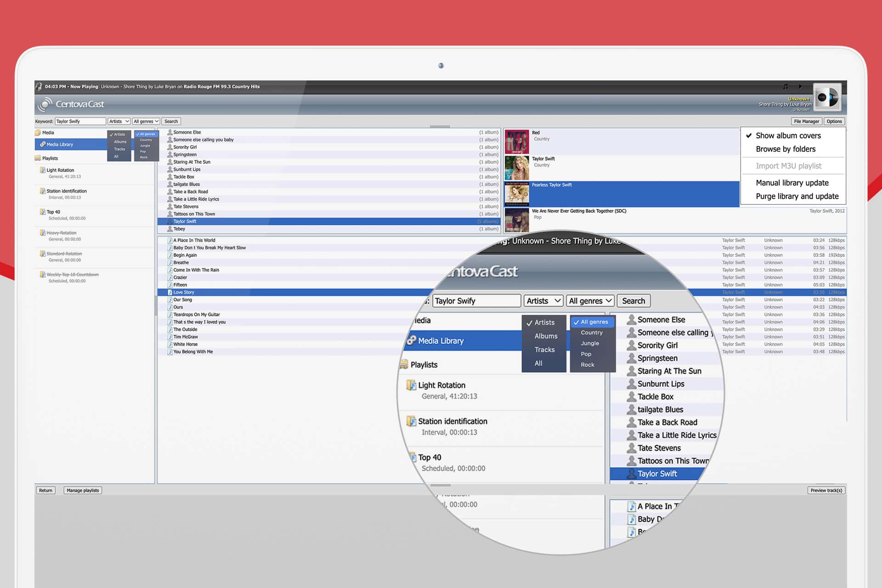882x588 pixels.
Task: Click the note icon beside Begin Again
Action: [170, 255]
